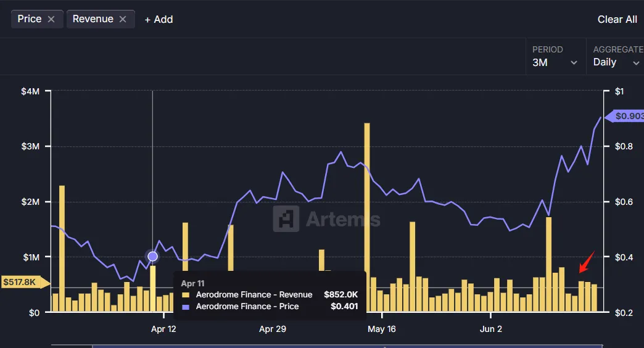Click the $852.0K revenue value in tooltip

click(341, 294)
